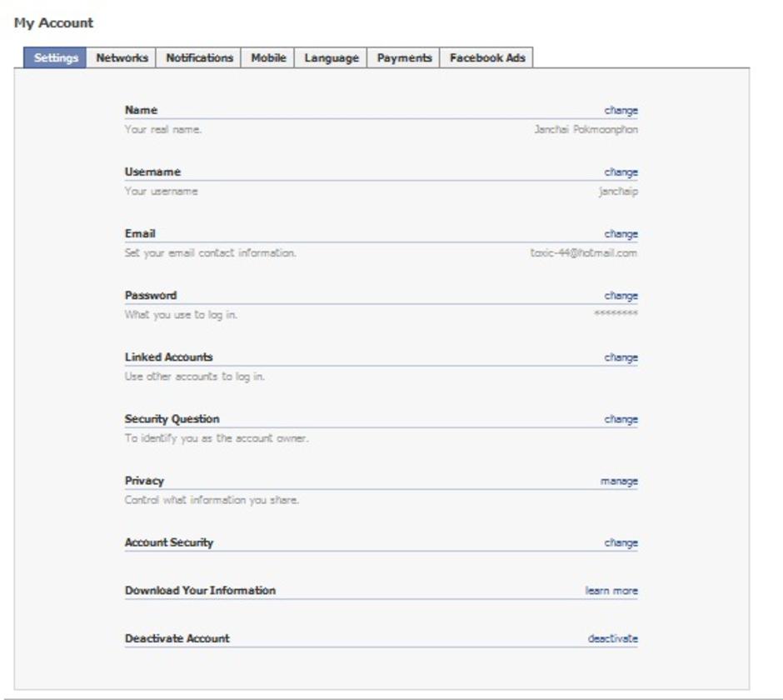This screenshot has height=700, width=783.
Task: Click change link for Linked Accounts
Action: click(x=621, y=357)
